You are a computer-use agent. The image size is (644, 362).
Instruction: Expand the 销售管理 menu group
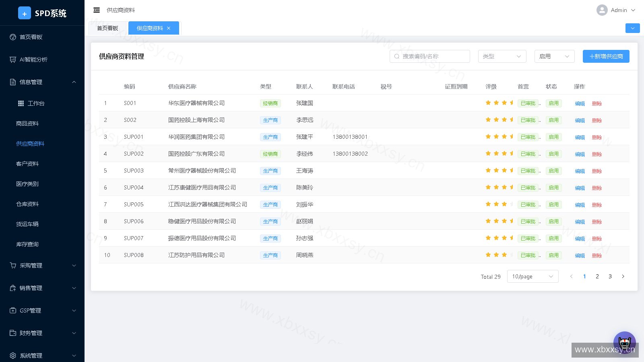(x=42, y=288)
